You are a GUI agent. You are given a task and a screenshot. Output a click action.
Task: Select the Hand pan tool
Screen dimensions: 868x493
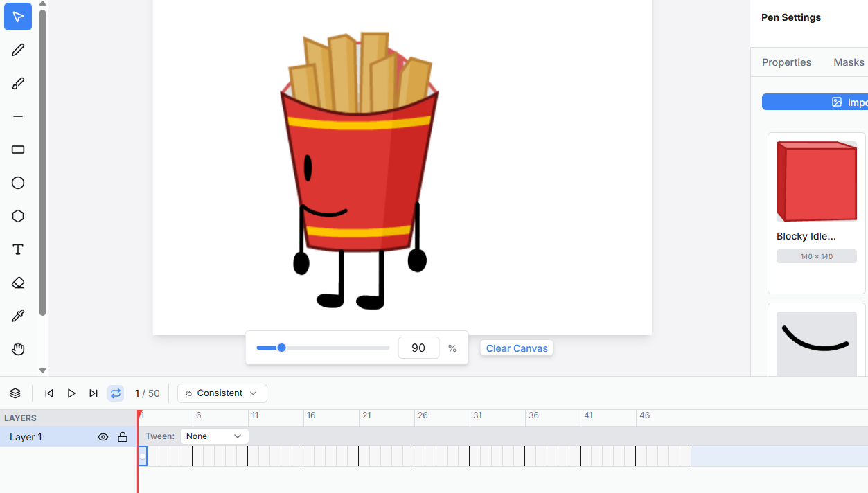tap(18, 349)
